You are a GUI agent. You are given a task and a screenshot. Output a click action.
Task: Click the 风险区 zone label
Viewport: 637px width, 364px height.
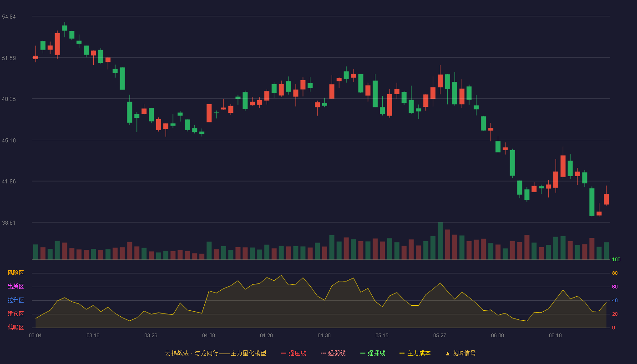click(15, 273)
